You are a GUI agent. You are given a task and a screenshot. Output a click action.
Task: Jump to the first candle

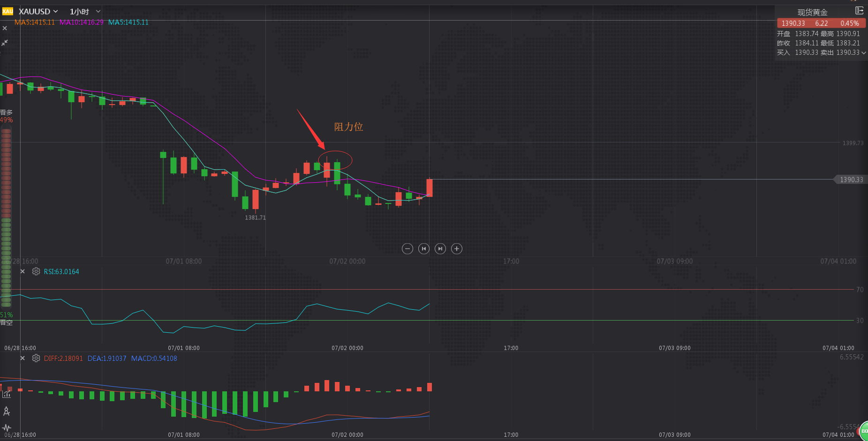pos(424,249)
